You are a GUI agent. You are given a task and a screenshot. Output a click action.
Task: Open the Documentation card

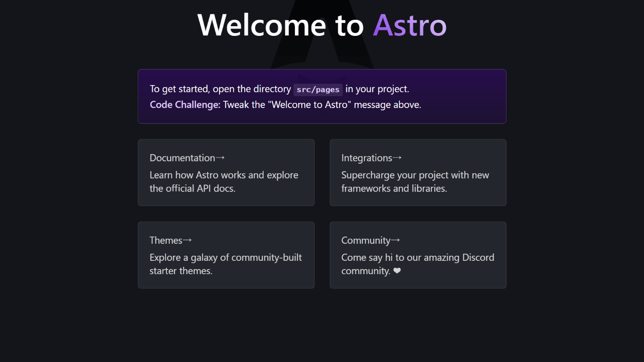point(226,172)
